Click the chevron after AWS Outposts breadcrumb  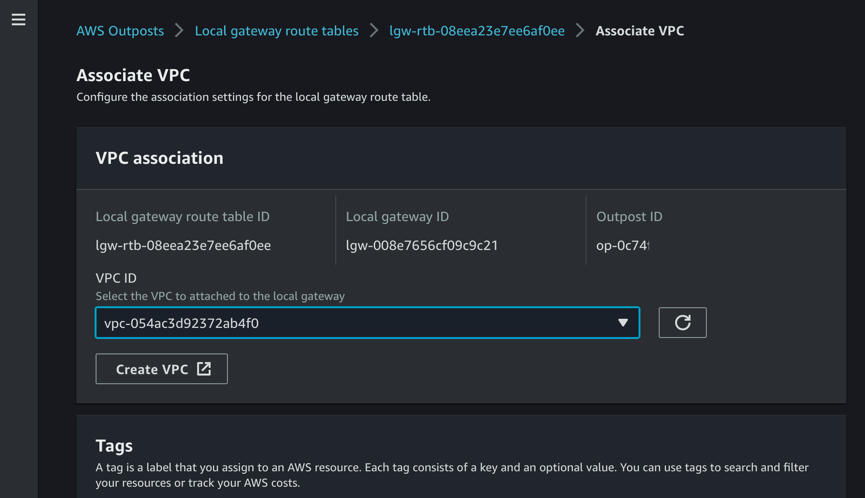coord(179,31)
